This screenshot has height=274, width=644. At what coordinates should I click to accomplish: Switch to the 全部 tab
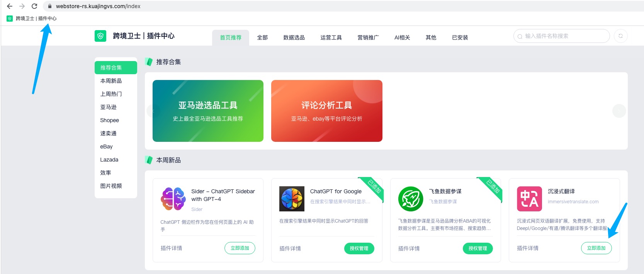262,37
